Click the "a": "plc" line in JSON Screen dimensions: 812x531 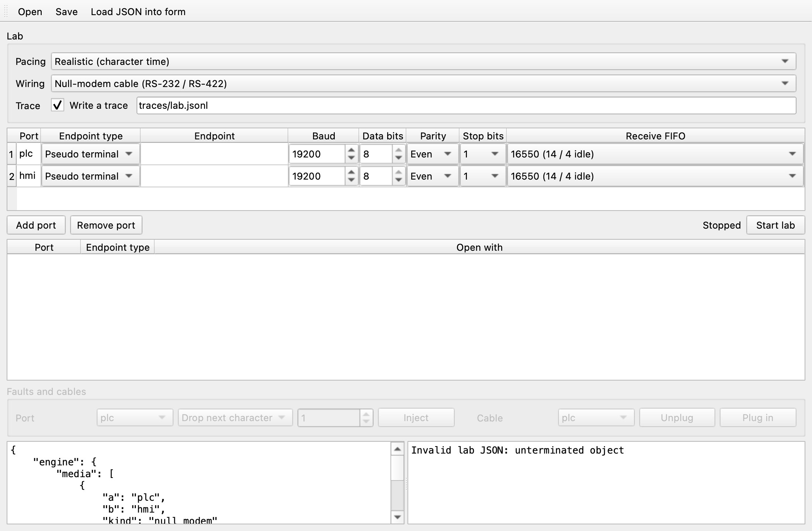click(134, 497)
